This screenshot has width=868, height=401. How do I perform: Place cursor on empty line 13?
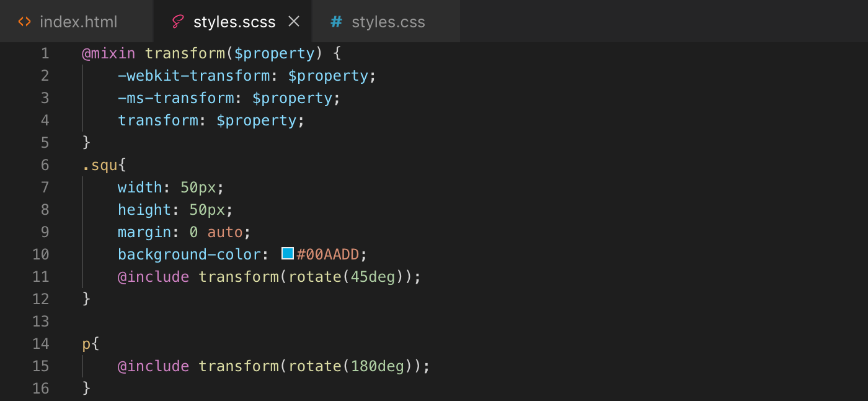434,322
